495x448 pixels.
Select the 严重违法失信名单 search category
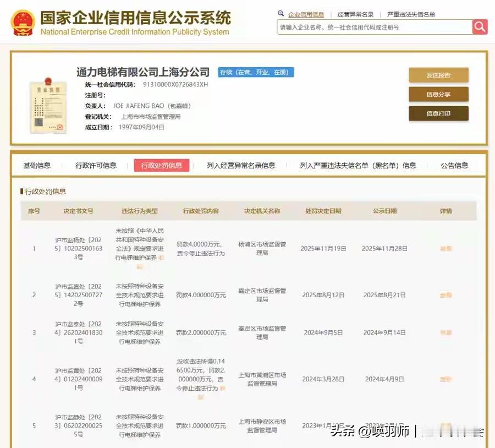point(411,14)
